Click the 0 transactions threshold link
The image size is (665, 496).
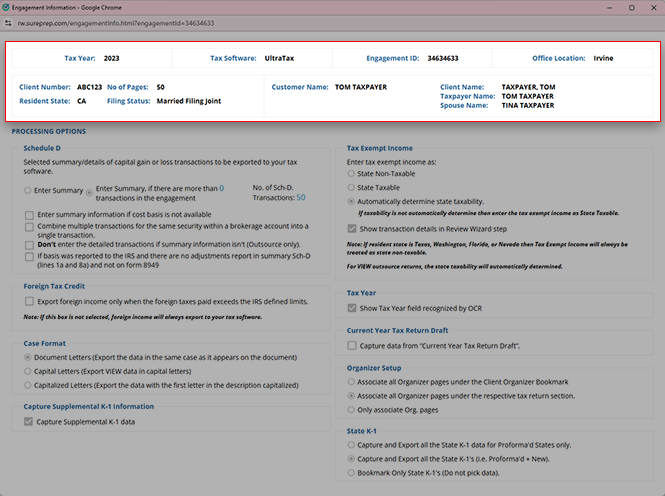pos(222,188)
